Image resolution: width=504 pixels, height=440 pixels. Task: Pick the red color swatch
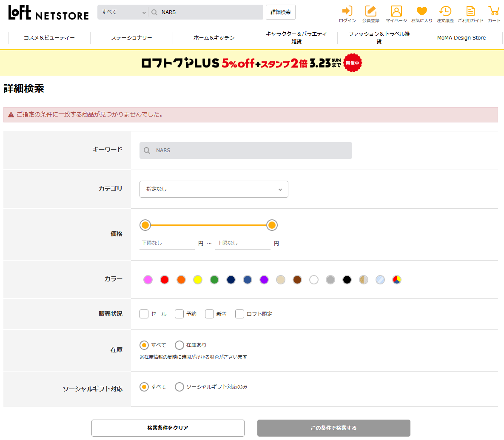[165, 280]
